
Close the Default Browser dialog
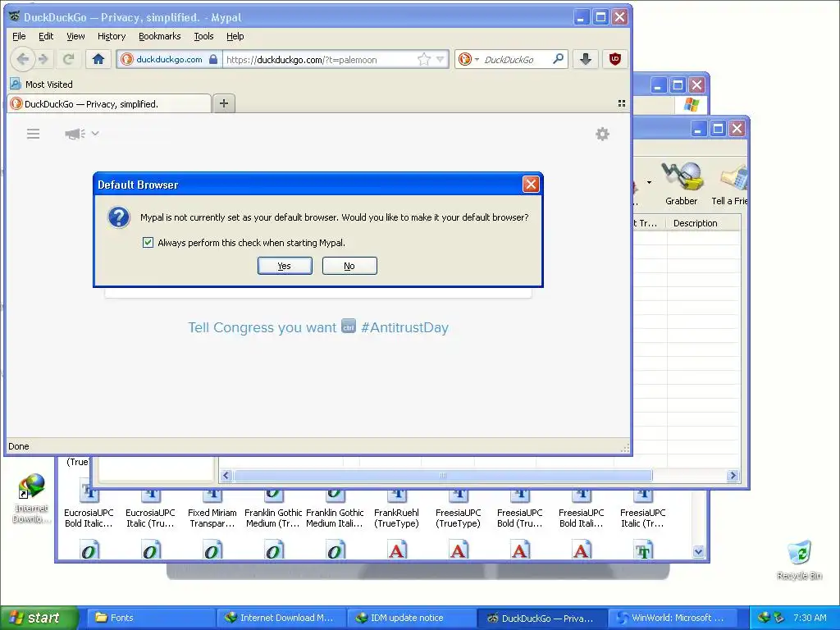531,185
